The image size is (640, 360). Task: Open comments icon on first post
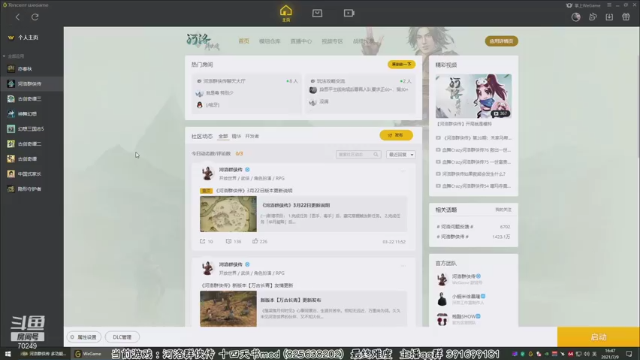(x=229, y=241)
